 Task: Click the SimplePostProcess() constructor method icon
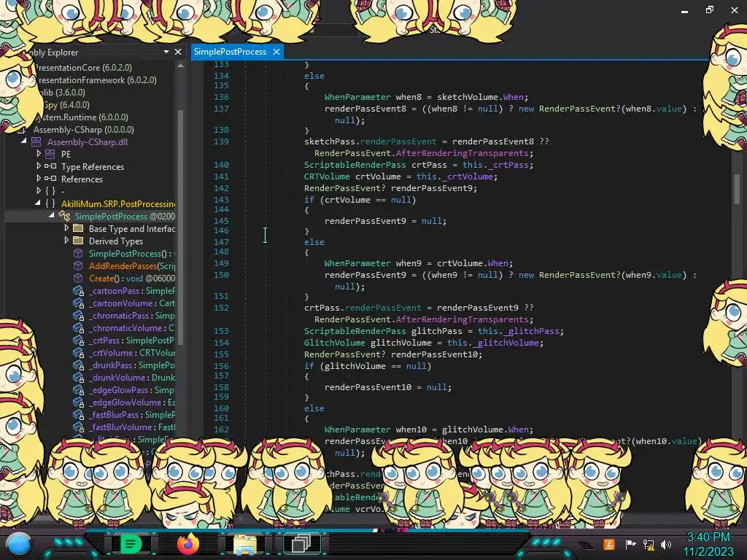point(77,253)
